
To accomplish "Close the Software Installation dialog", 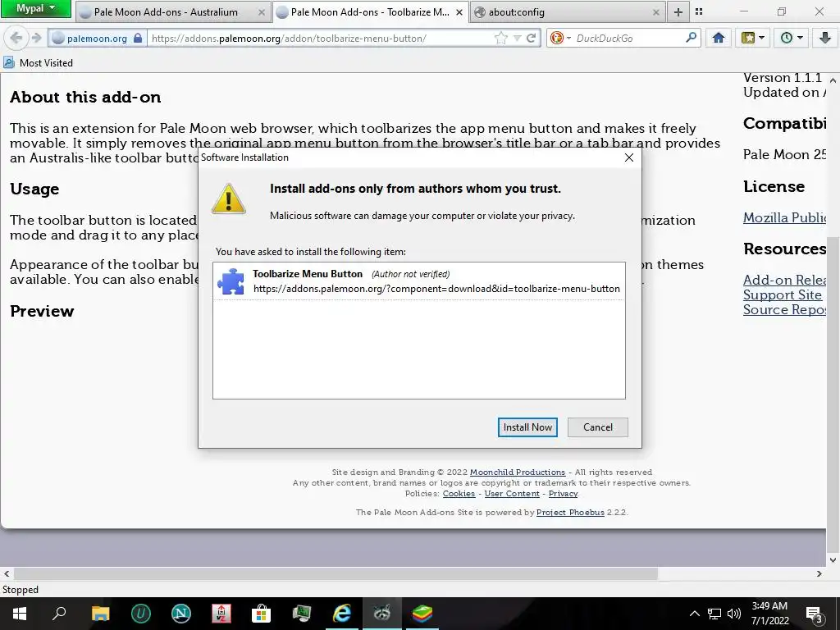I will pyautogui.click(x=629, y=157).
